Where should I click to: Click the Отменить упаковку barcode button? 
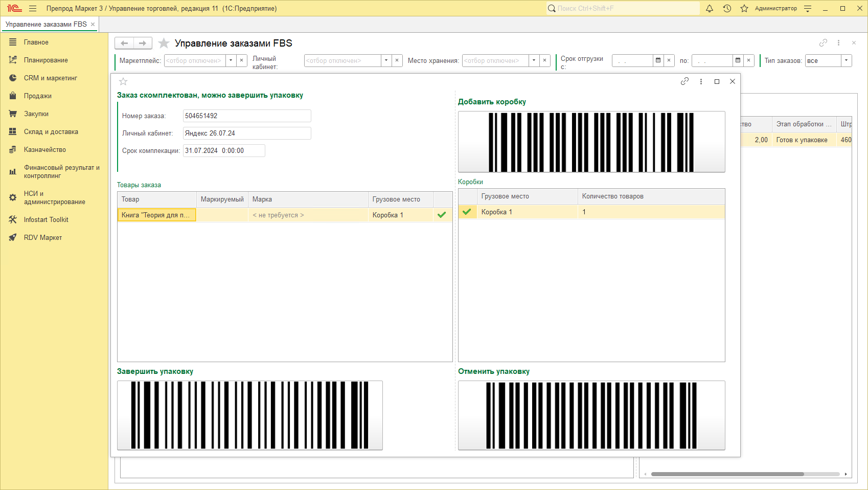pyautogui.click(x=591, y=415)
